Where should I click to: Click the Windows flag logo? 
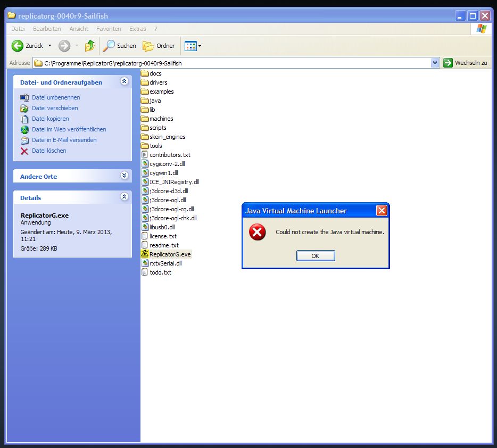point(481,29)
